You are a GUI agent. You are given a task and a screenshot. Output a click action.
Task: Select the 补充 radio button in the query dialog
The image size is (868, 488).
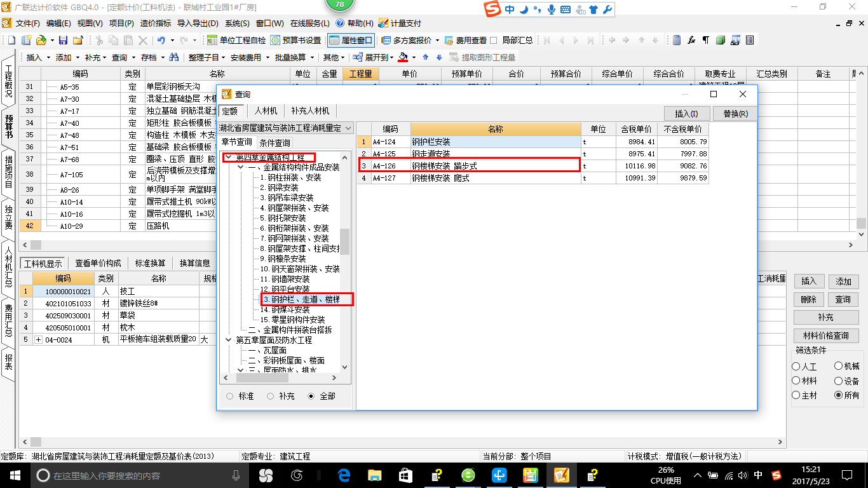coord(270,396)
